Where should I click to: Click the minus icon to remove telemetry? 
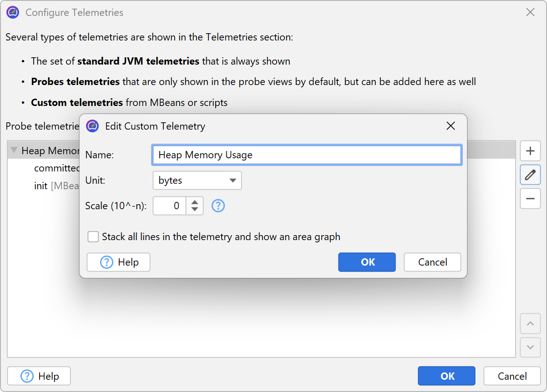[x=530, y=199]
